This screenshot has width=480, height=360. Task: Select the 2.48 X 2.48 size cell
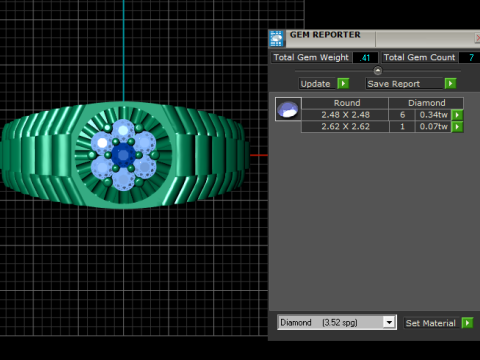tap(345, 115)
